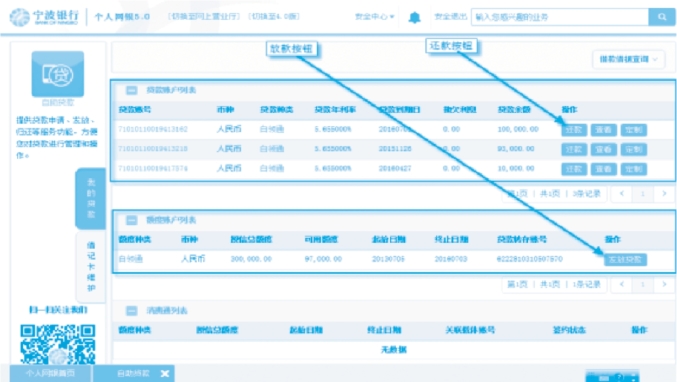Select the 我的贷款 side tab
This screenshot has width=677, height=382.
(x=91, y=199)
